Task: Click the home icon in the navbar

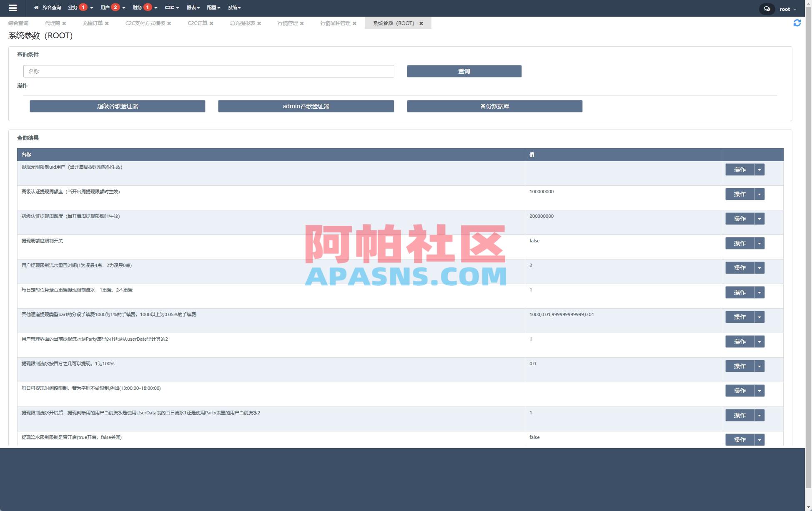Action: coord(36,7)
